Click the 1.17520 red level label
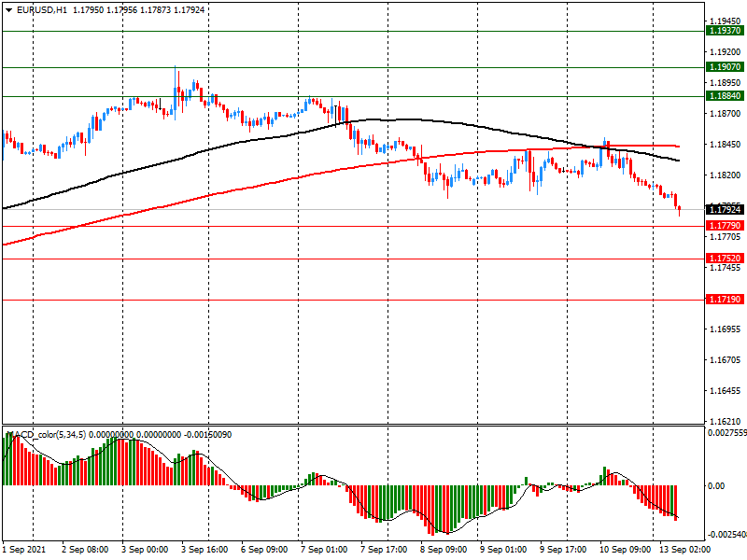747x560 pixels. click(726, 259)
